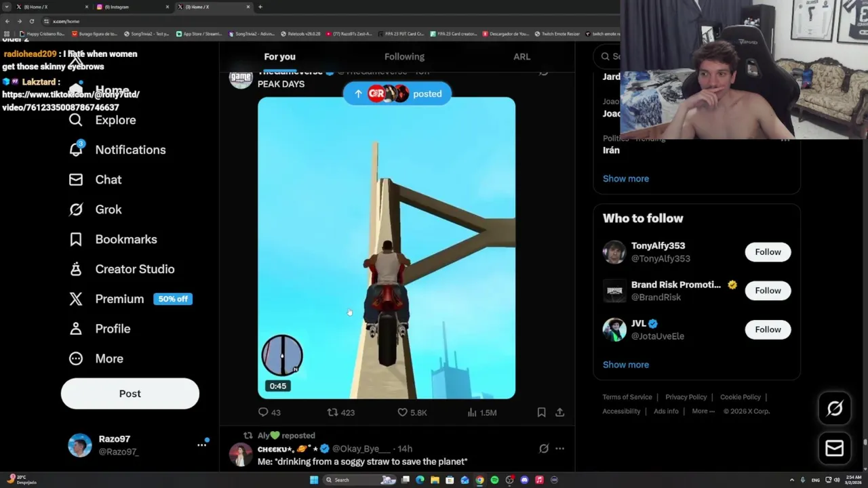
Task: Follow Brand Risk Promotions
Action: point(768,291)
